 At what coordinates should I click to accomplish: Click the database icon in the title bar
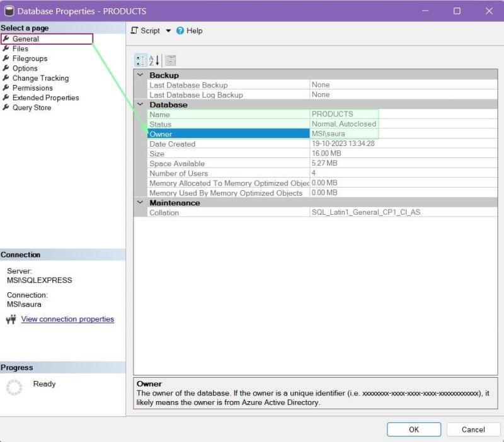[x=9, y=11]
